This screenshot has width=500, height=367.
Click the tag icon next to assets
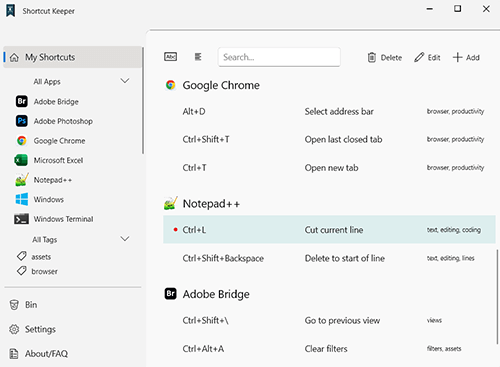(22, 256)
